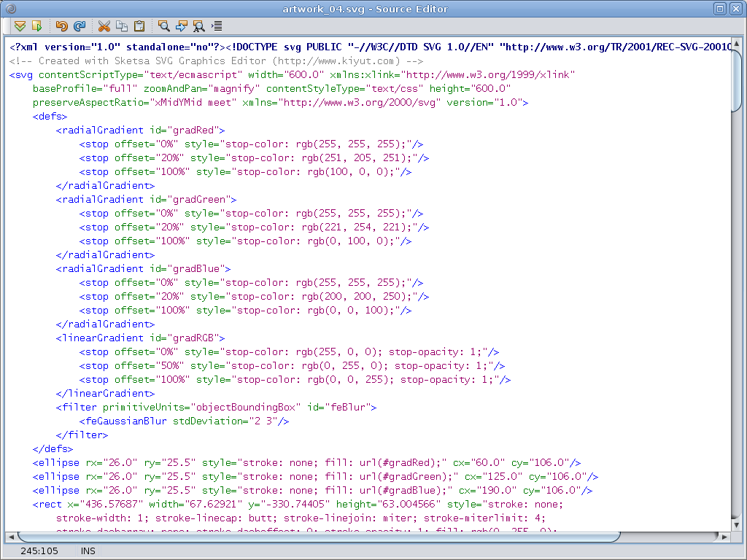Image resolution: width=747 pixels, height=560 pixels.
Task: Click the apply-and-run icon with green arrow
Action: coord(36,26)
